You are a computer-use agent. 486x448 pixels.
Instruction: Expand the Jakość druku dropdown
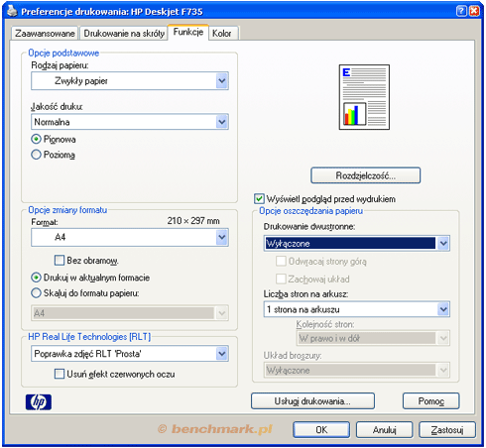click(x=130, y=122)
